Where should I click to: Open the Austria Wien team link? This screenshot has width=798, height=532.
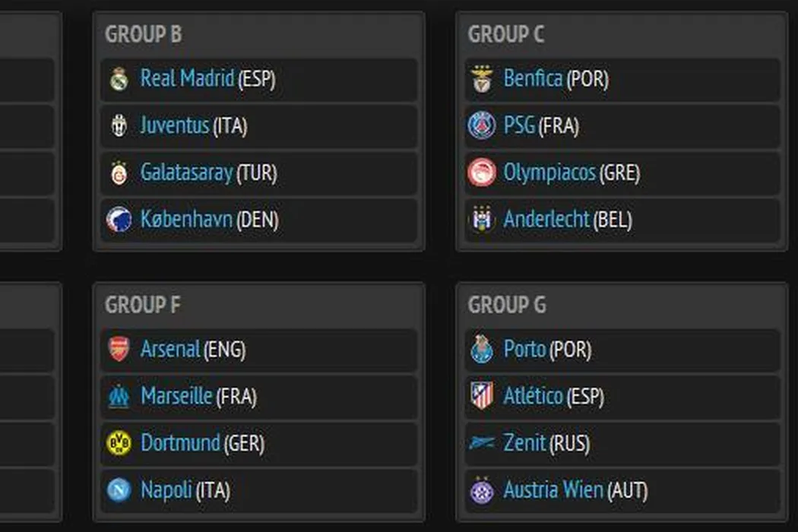(553, 490)
